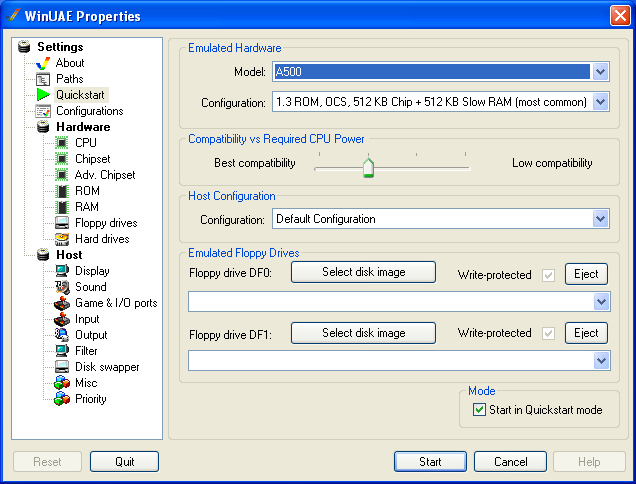This screenshot has height=484, width=636.
Task: Click the compatibility slider thumb
Action: coord(368,168)
